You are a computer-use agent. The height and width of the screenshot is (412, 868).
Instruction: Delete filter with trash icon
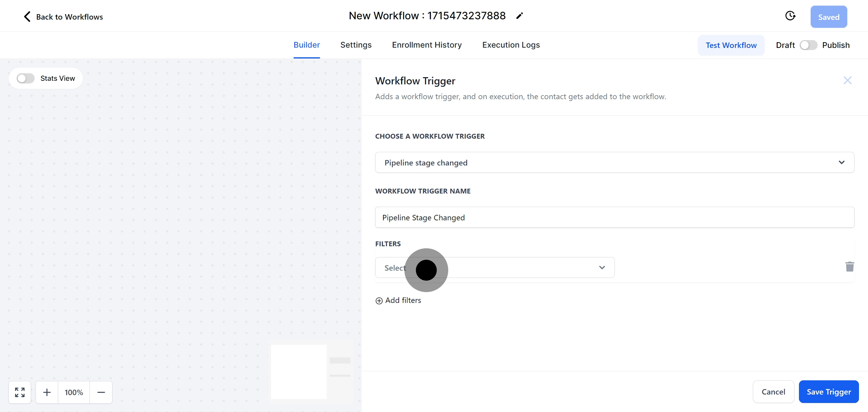click(x=850, y=267)
